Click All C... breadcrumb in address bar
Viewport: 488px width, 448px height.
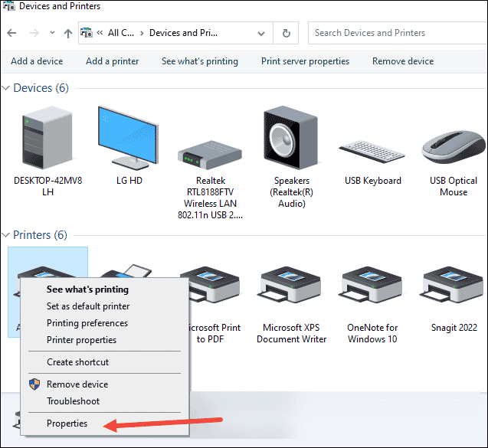(x=121, y=33)
